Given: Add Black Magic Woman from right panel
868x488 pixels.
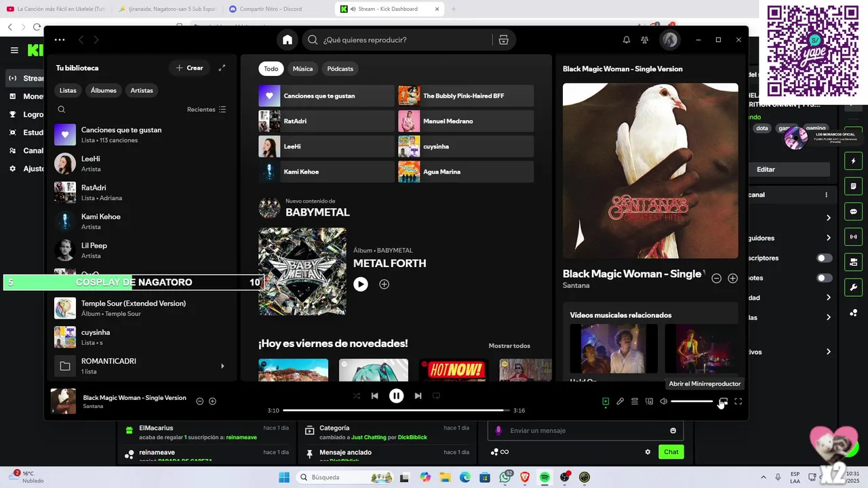Looking at the screenshot, I should tap(732, 279).
